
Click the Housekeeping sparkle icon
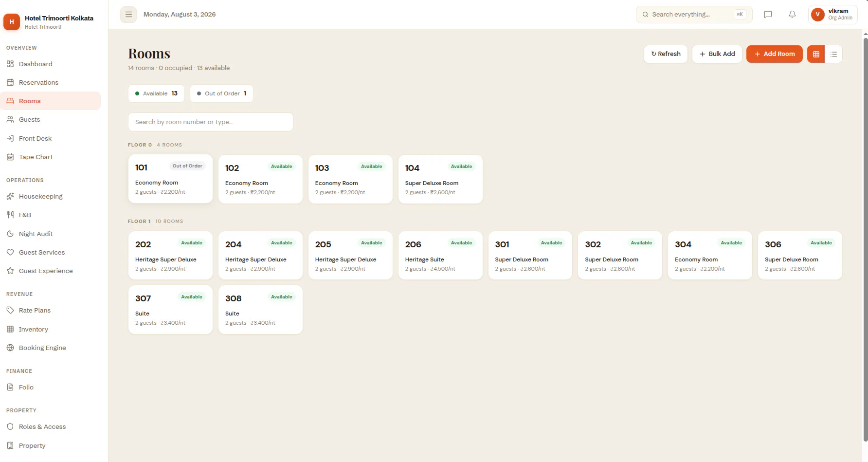[x=10, y=196]
